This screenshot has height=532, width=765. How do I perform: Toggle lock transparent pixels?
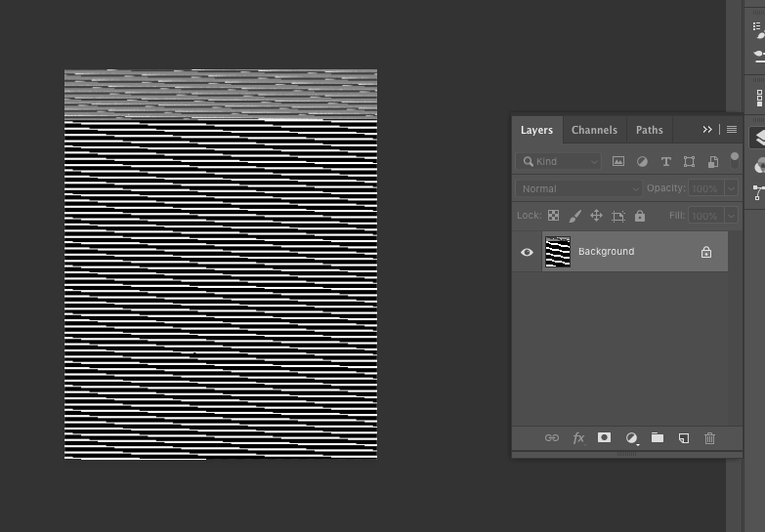click(553, 216)
